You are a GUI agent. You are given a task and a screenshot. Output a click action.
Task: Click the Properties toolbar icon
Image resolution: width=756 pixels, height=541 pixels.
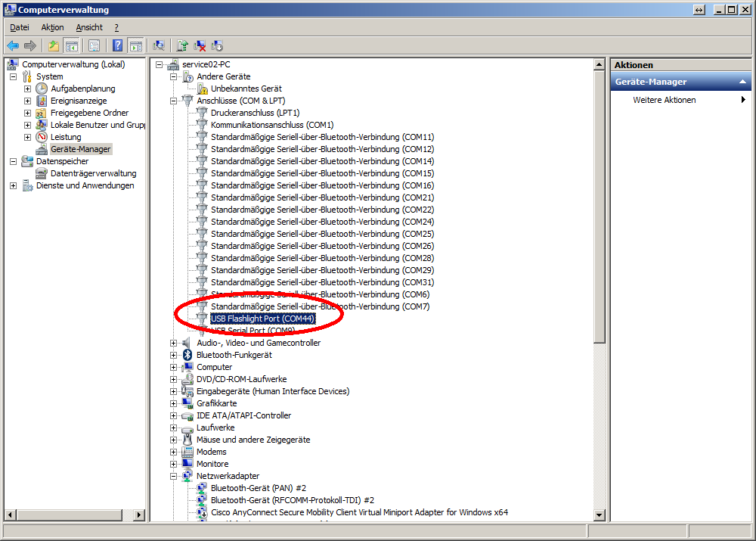click(94, 45)
